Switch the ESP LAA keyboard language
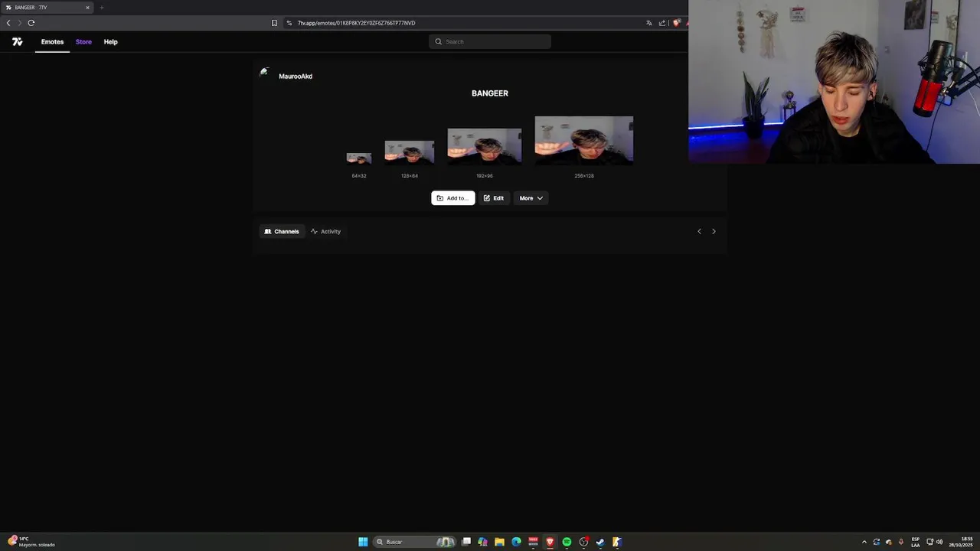The height and width of the screenshot is (551, 980). click(x=916, y=542)
